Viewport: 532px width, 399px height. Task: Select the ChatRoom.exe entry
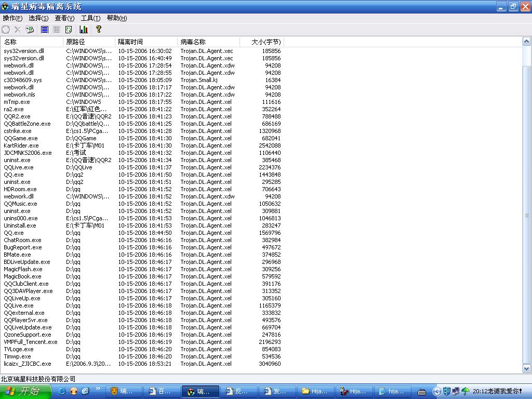point(142,240)
